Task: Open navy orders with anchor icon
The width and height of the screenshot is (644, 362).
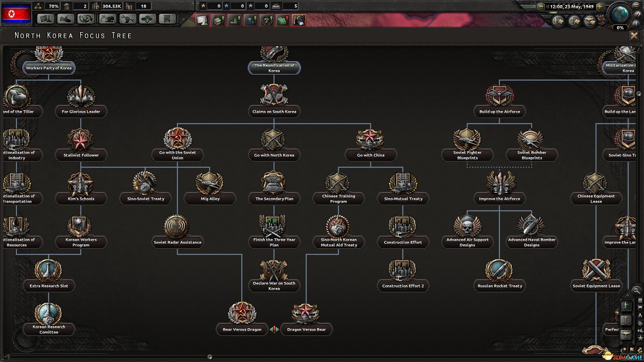Action: pyautogui.click(x=574, y=21)
